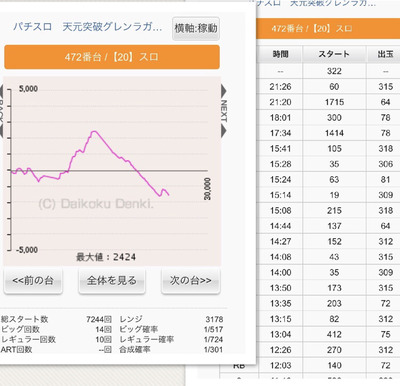
Task: Click the start count 412
Action: point(334,335)
